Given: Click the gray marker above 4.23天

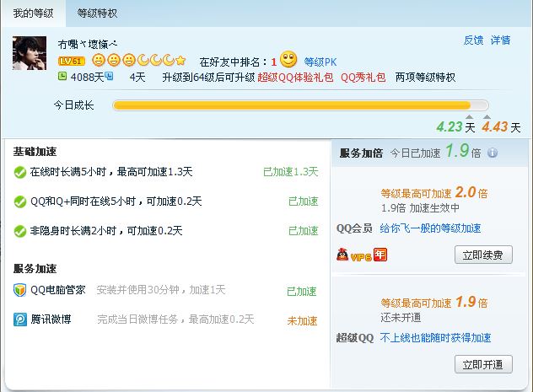Looking at the screenshot, I should [x=470, y=117].
